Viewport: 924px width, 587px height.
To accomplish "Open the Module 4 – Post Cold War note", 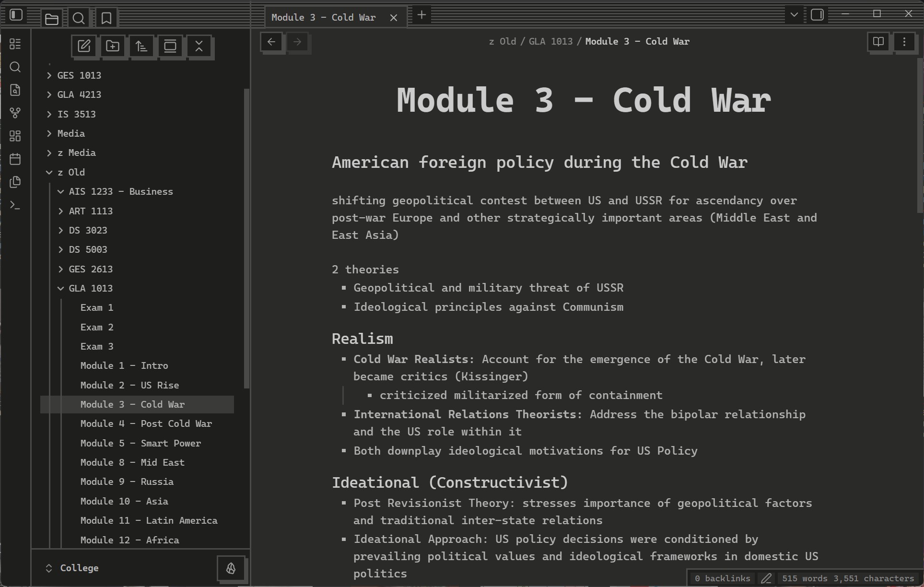I will click(146, 423).
